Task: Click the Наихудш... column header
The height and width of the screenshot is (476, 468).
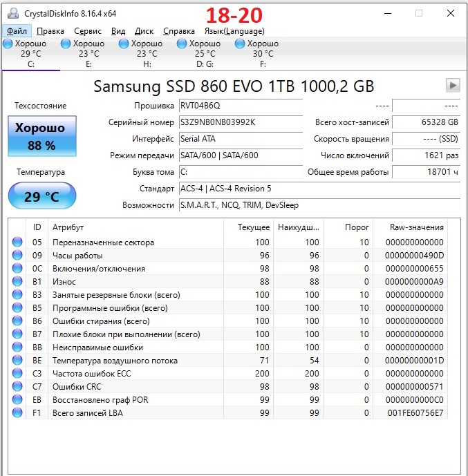Action: 298,227
